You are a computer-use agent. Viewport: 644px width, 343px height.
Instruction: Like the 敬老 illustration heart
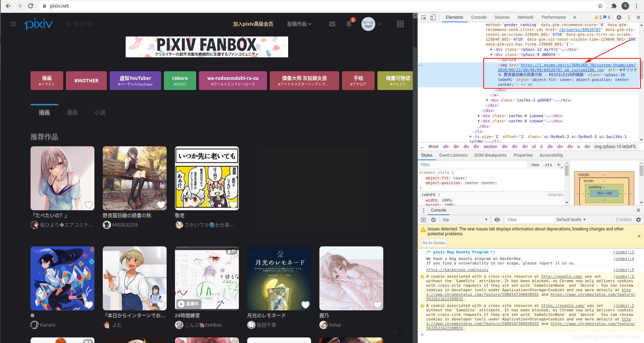[x=233, y=205]
